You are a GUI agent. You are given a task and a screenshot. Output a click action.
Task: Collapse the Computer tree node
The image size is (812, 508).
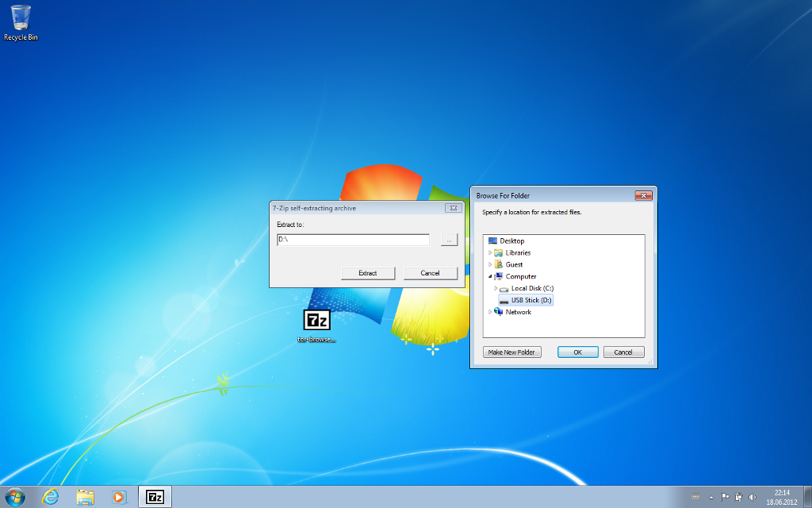(x=490, y=277)
